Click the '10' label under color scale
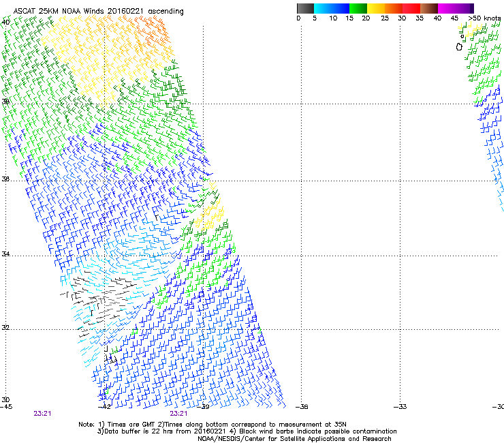This screenshot has width=504, height=443. tap(333, 18)
